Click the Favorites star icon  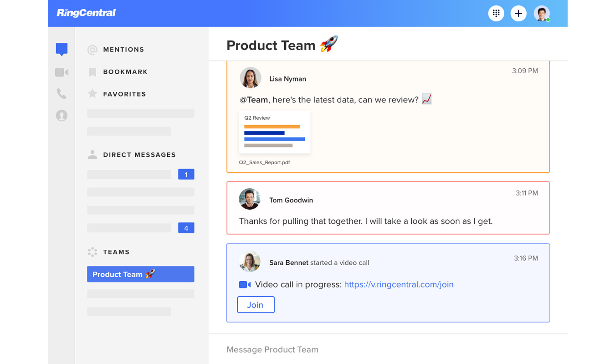[x=92, y=94]
